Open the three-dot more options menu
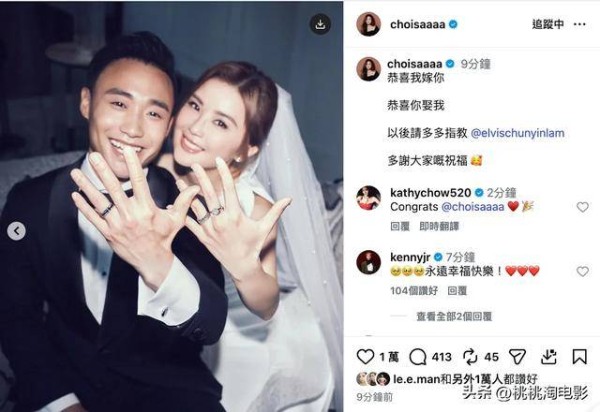Viewport: 600px width, 412px height. [x=580, y=24]
